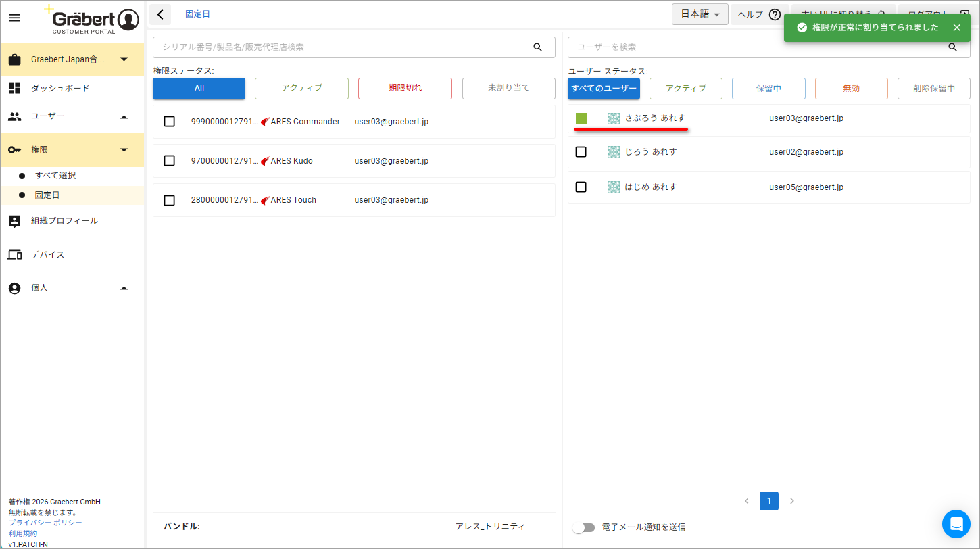Filter users by 保留中 status
980x549 pixels.
pyautogui.click(x=768, y=88)
